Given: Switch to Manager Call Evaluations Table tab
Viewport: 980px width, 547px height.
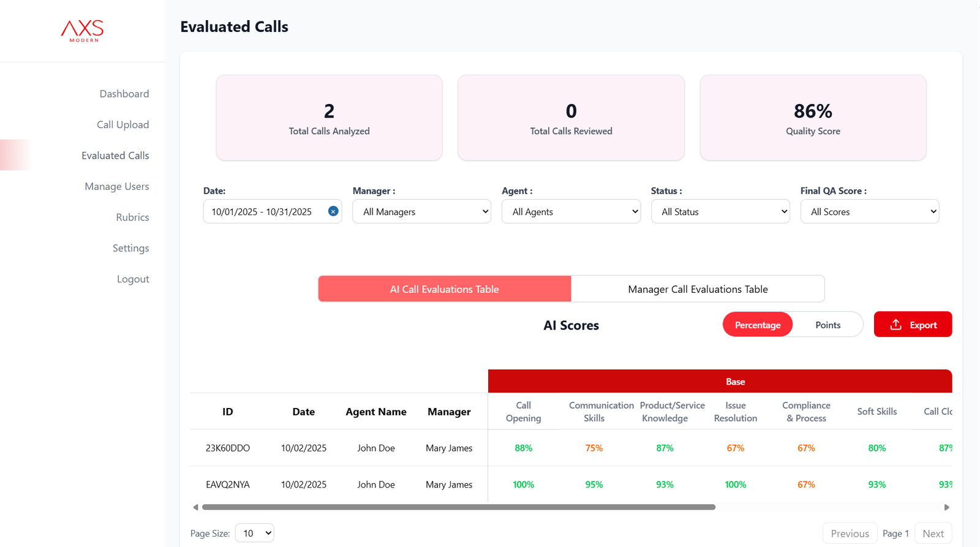Looking at the screenshot, I should (x=698, y=289).
